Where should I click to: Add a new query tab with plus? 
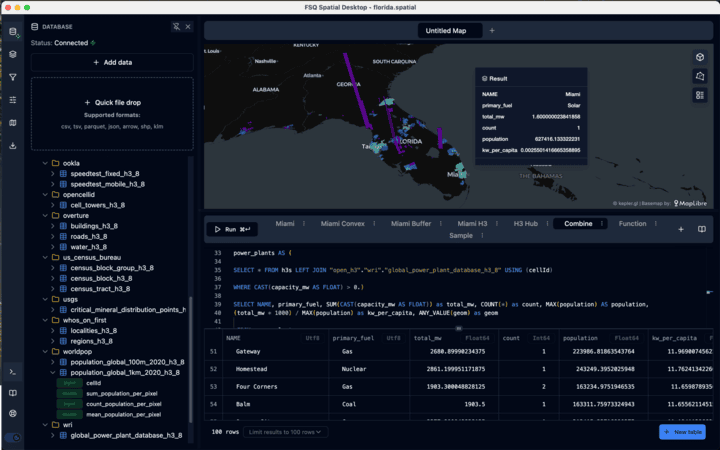[x=681, y=229]
